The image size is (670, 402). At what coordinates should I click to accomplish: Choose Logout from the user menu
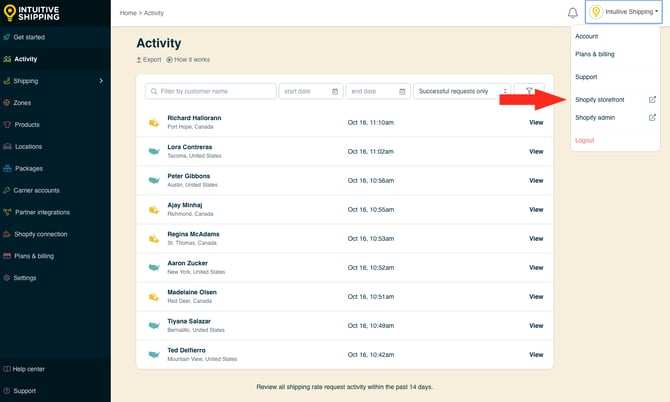(x=585, y=140)
